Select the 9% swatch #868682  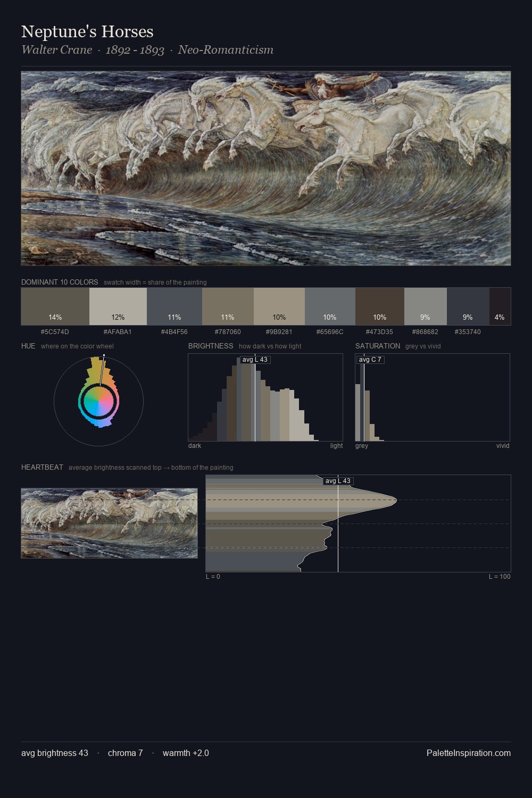426,306
